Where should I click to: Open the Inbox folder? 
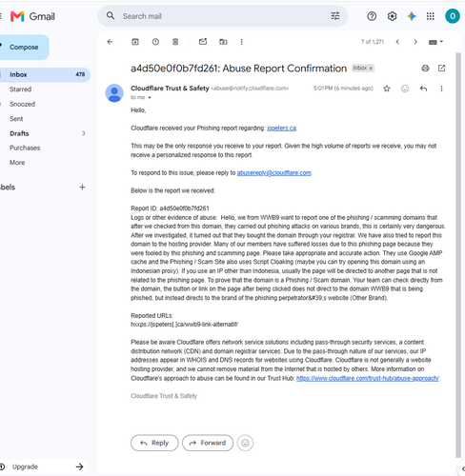pyautogui.click(x=45, y=74)
